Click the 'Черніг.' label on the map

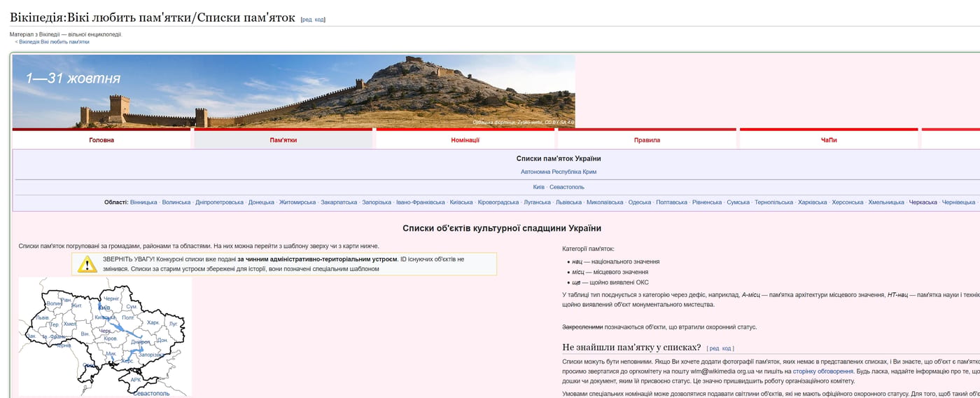tap(111, 298)
